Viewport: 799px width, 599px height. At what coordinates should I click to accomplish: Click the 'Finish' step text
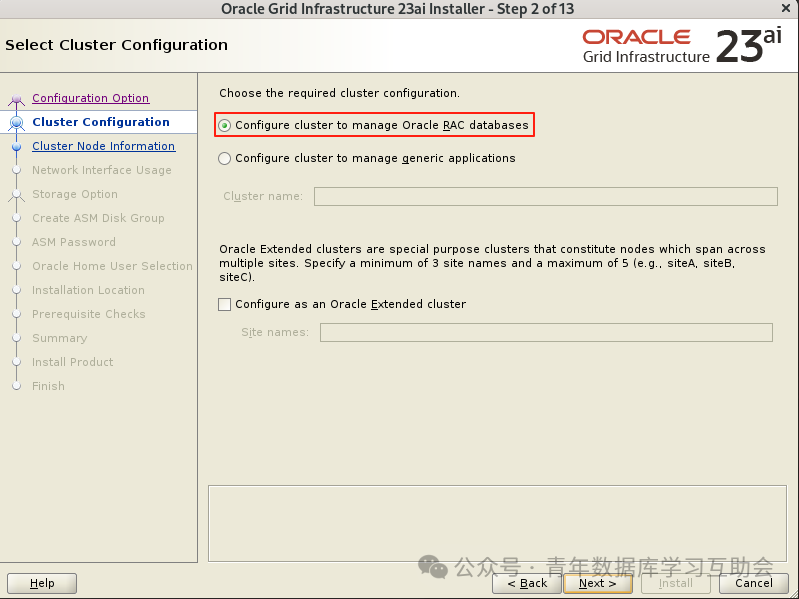click(x=48, y=386)
